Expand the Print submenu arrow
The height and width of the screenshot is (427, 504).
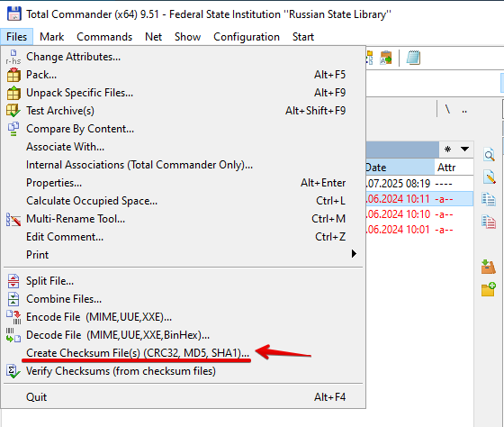[354, 253]
